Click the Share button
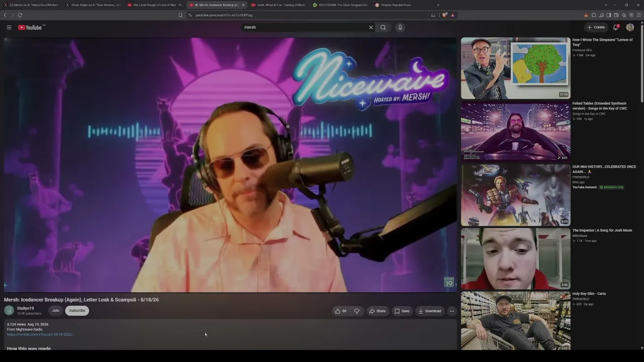Viewport: 644px width, 362px height. tap(377, 311)
